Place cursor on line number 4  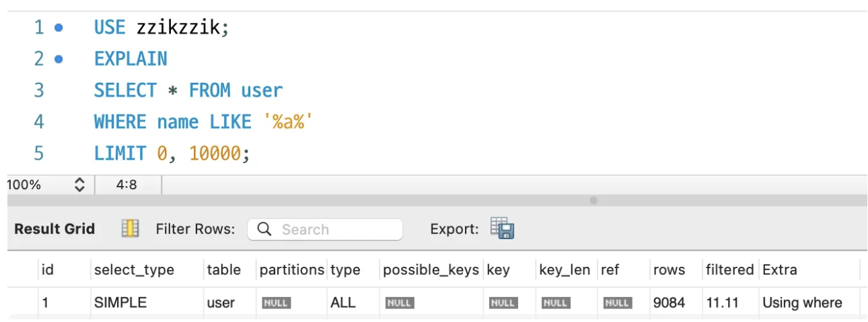click(39, 122)
